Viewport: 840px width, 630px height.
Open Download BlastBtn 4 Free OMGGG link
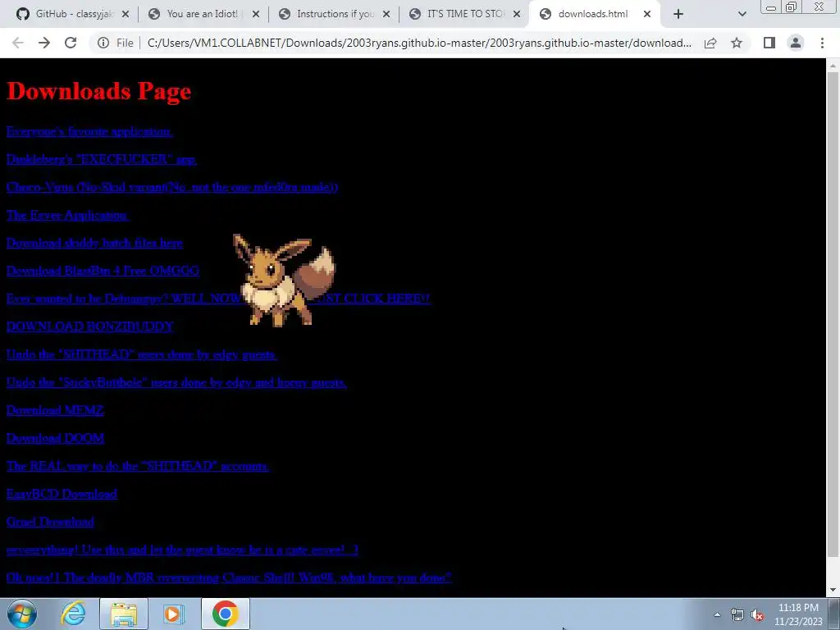tap(103, 271)
